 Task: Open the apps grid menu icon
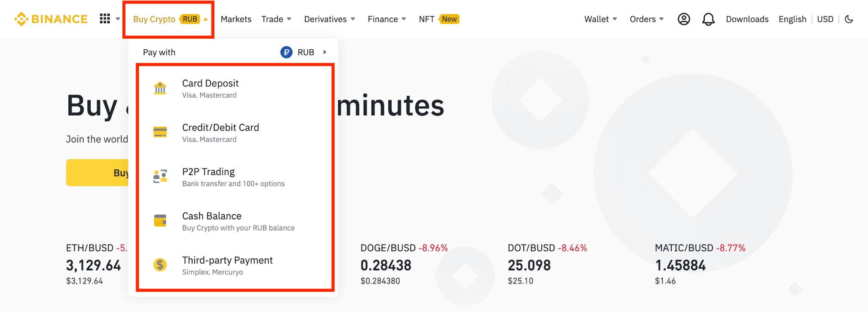point(105,19)
